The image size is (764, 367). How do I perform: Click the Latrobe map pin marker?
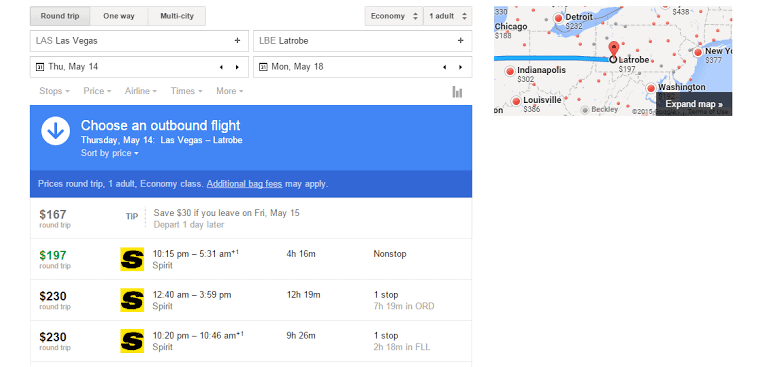[x=614, y=50]
